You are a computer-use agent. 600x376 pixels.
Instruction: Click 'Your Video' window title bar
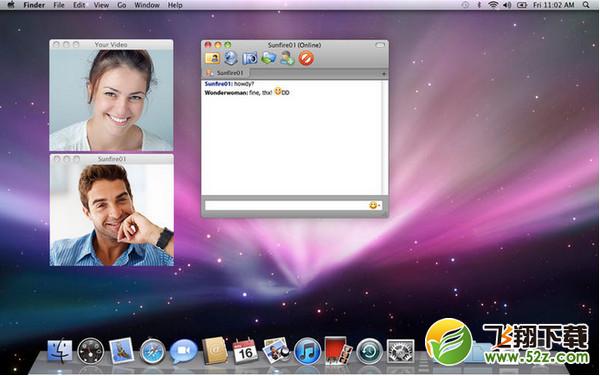pyautogui.click(x=111, y=45)
